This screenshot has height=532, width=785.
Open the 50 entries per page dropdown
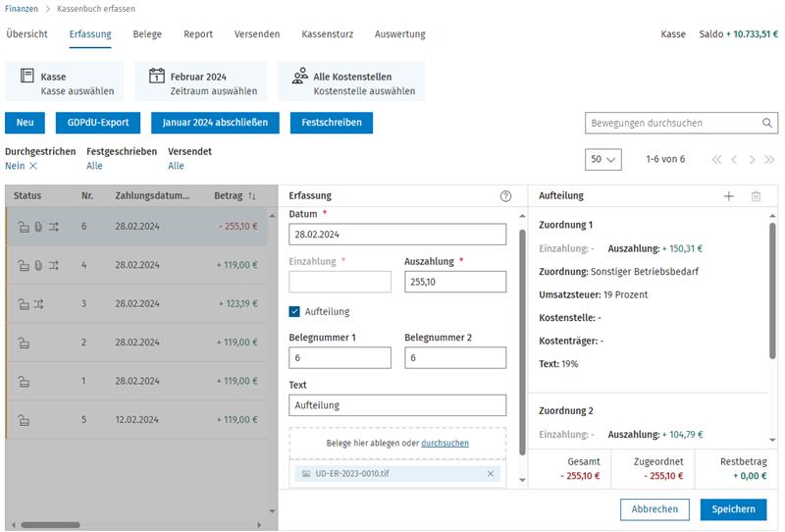click(x=602, y=160)
